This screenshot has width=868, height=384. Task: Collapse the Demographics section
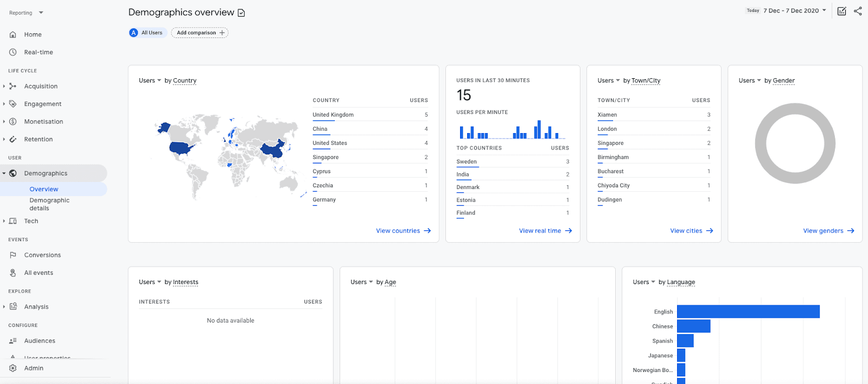point(4,174)
